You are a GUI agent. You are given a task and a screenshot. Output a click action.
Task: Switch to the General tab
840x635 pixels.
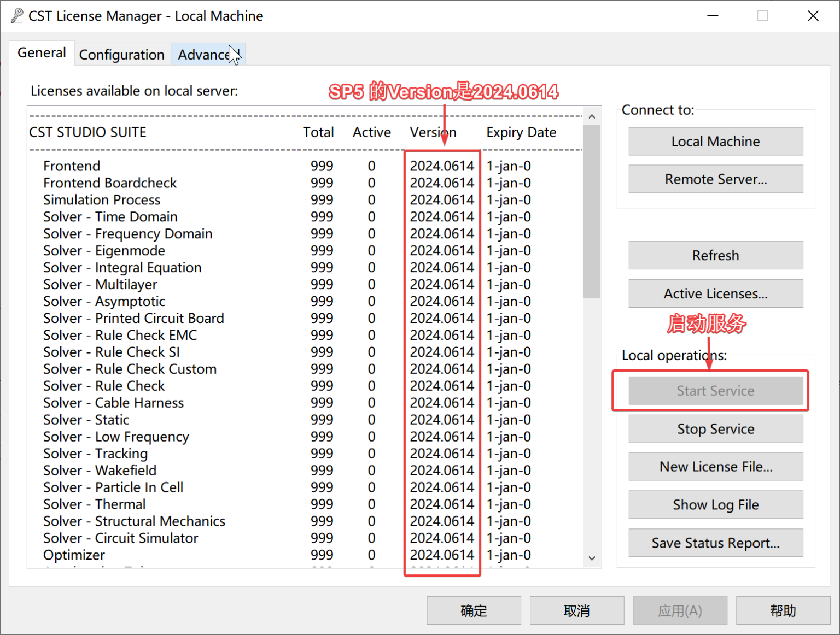pos(42,53)
